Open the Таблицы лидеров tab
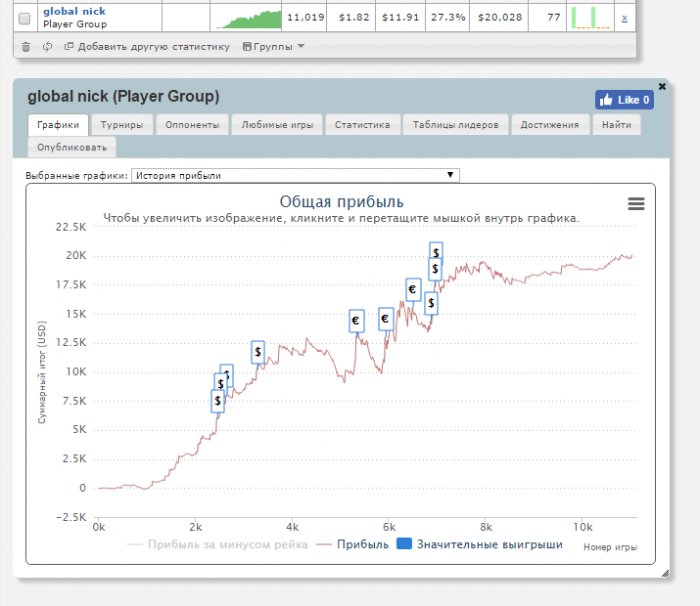Image resolution: width=700 pixels, height=606 pixels. pyautogui.click(x=455, y=125)
